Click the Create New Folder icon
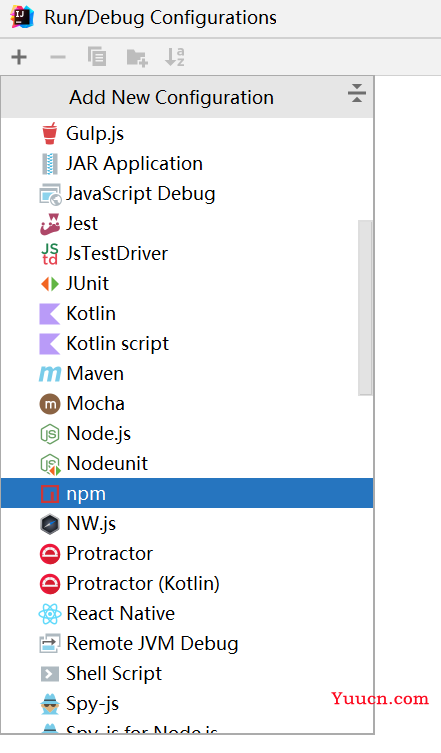The image size is (441, 753). point(137,58)
